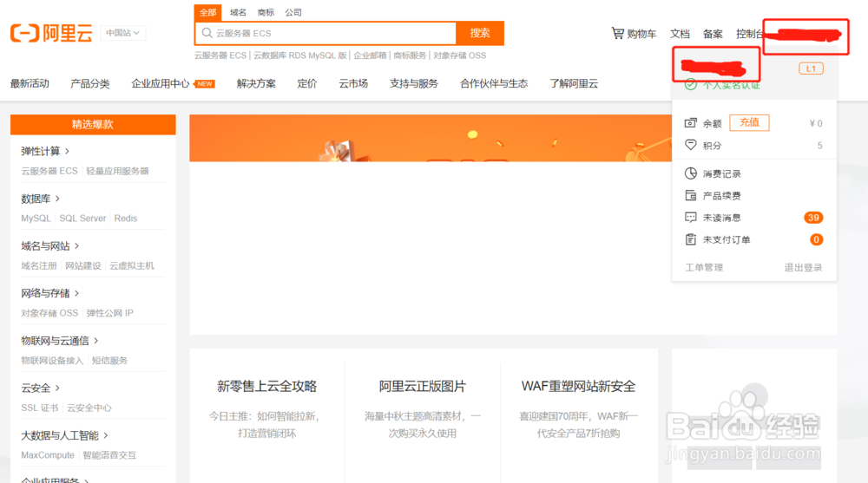Click the 未支付订单 link
This screenshot has width=868, height=483.
727,239
